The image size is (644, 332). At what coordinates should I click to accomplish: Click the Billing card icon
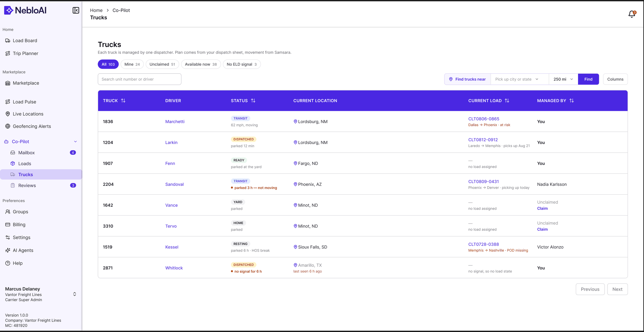pyautogui.click(x=8, y=224)
